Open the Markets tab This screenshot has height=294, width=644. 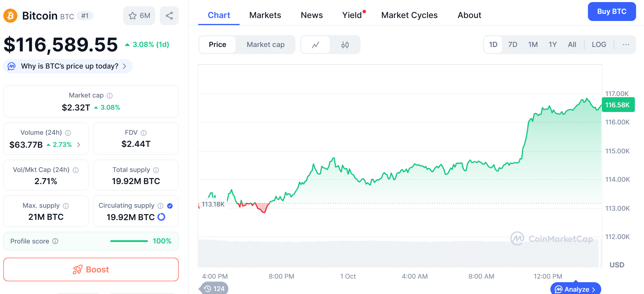pyautogui.click(x=265, y=15)
